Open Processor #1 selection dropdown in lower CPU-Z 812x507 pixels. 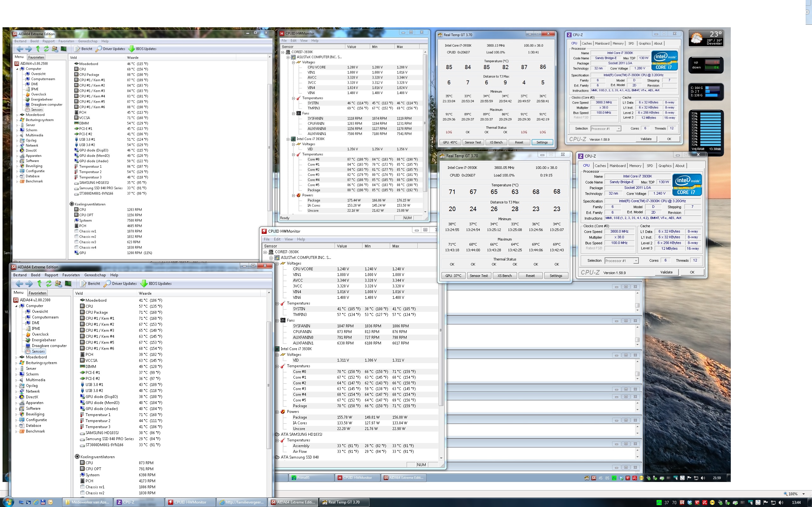636,261
